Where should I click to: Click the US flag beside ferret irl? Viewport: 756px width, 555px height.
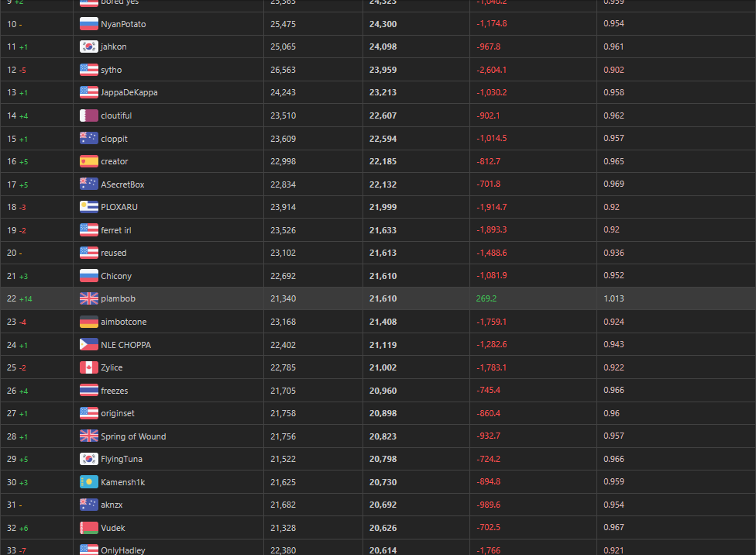coord(89,229)
